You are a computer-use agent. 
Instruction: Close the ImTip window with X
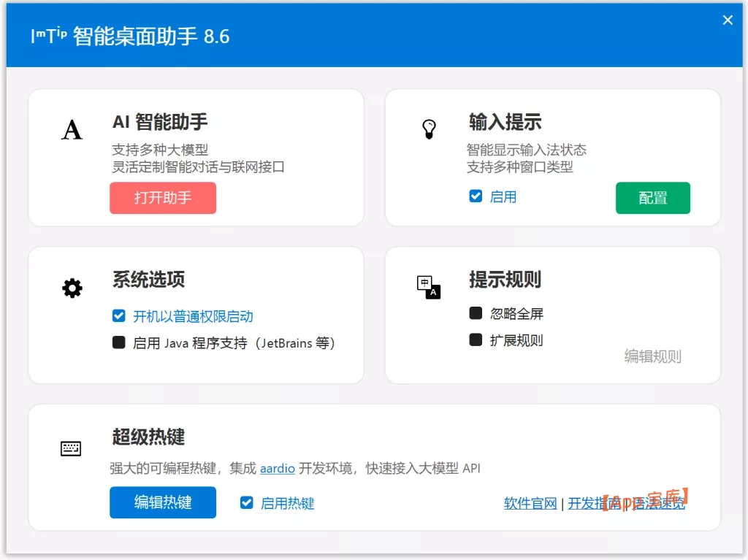point(728,20)
